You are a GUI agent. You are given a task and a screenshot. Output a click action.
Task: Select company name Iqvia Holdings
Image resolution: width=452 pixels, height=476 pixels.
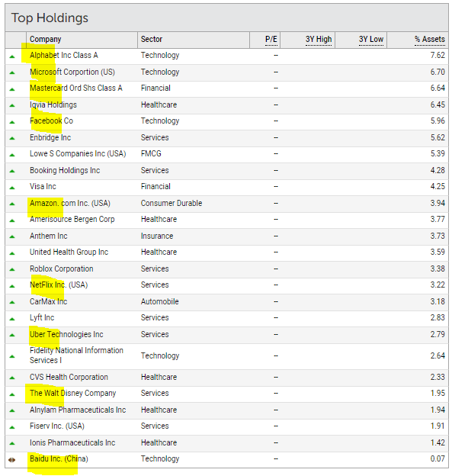53,105
